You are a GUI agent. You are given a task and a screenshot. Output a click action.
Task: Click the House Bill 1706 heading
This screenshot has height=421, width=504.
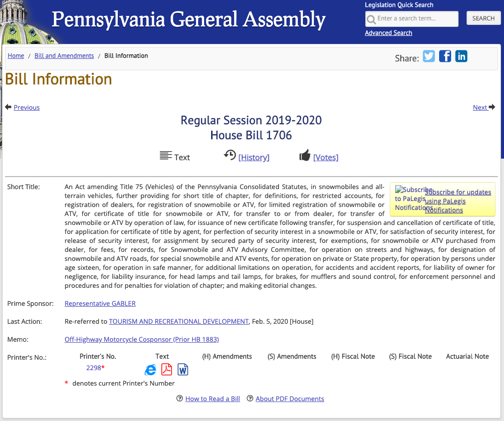[x=251, y=135]
